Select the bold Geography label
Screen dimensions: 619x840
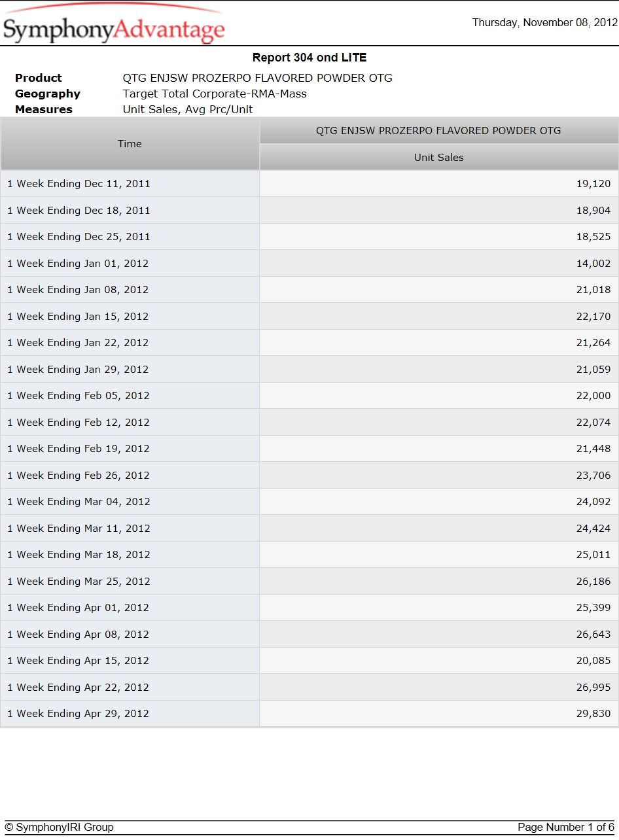tap(48, 94)
